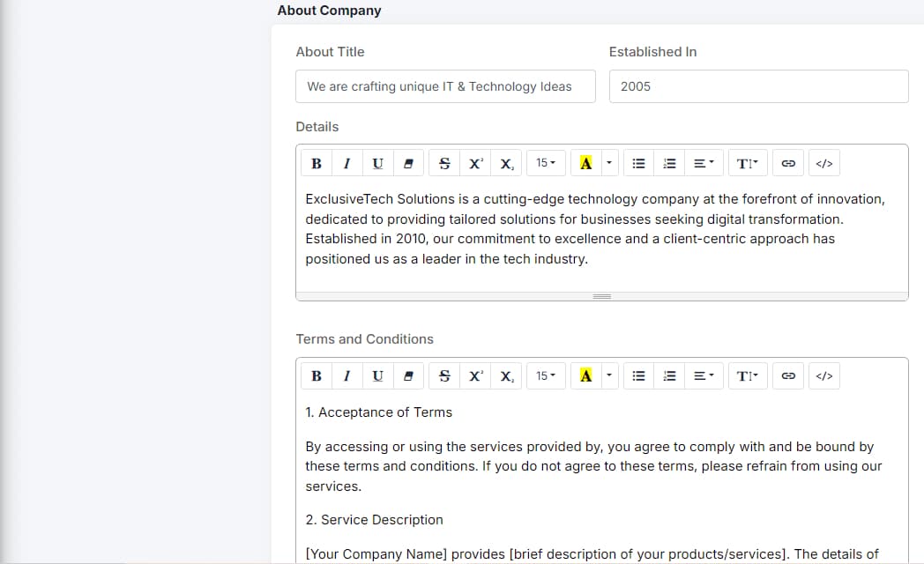Open line height dropdown in Terms toolbar
Viewport: 924px width, 564px height.
coord(747,376)
